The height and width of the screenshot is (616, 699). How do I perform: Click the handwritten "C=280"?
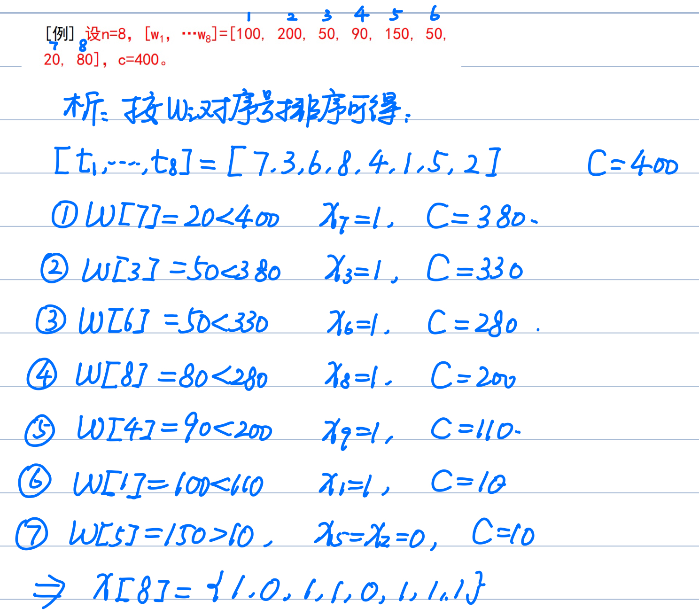click(x=473, y=323)
